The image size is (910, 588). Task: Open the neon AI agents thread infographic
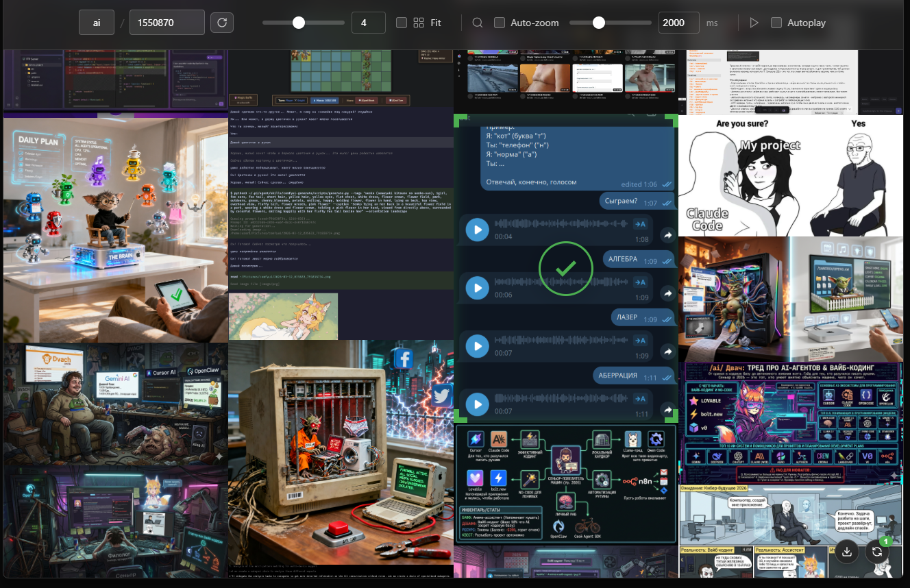[791, 424]
